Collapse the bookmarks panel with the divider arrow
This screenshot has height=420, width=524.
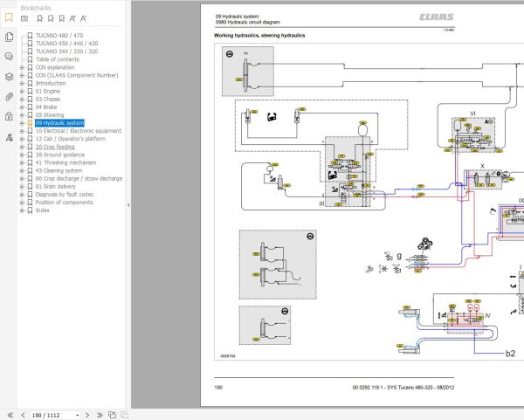[x=129, y=206]
